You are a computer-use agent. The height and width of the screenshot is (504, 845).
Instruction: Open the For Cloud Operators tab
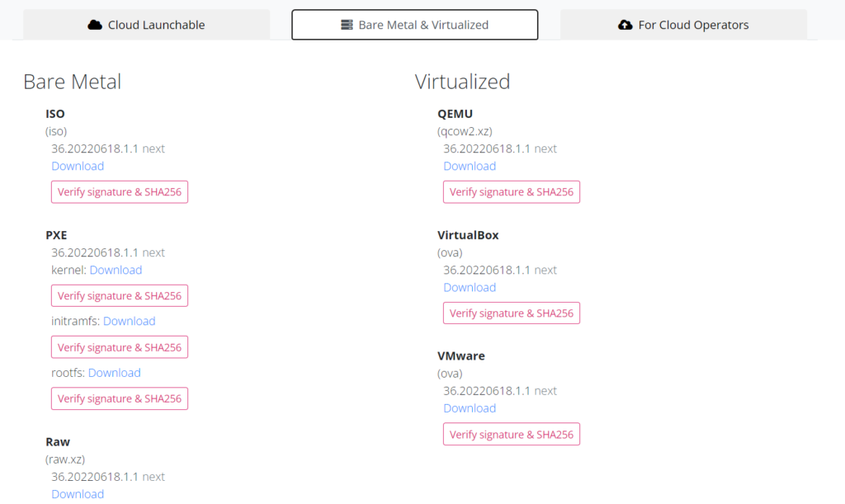(684, 25)
